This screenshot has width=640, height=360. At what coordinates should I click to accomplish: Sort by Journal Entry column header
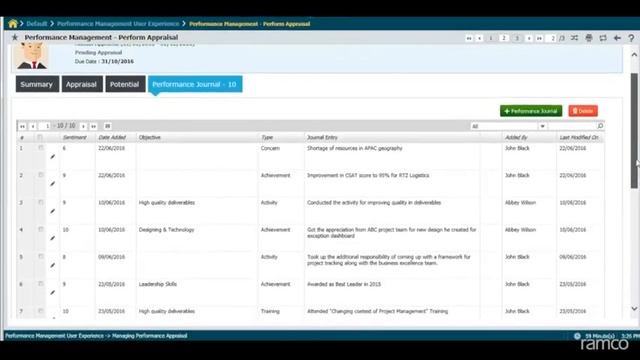click(322, 138)
